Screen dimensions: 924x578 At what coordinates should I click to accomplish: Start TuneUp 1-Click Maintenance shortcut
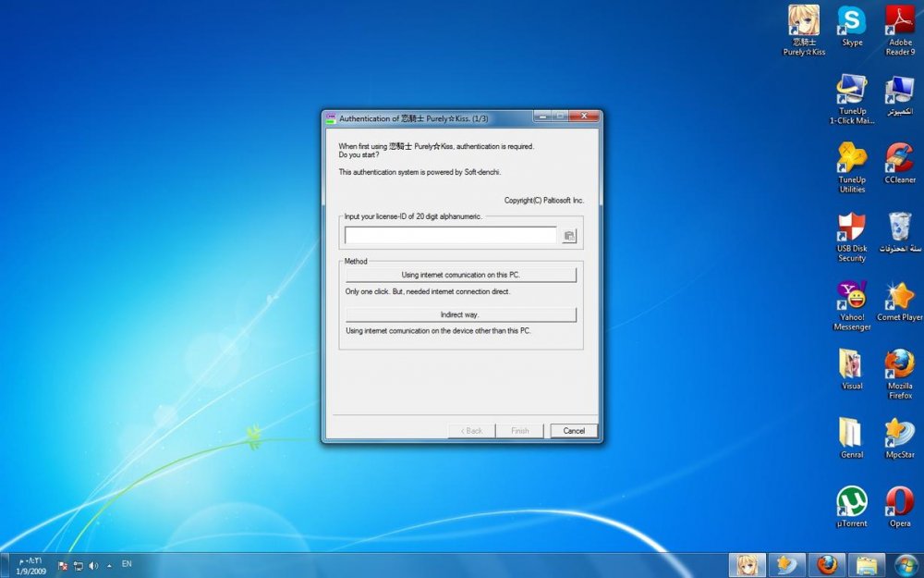click(x=852, y=91)
